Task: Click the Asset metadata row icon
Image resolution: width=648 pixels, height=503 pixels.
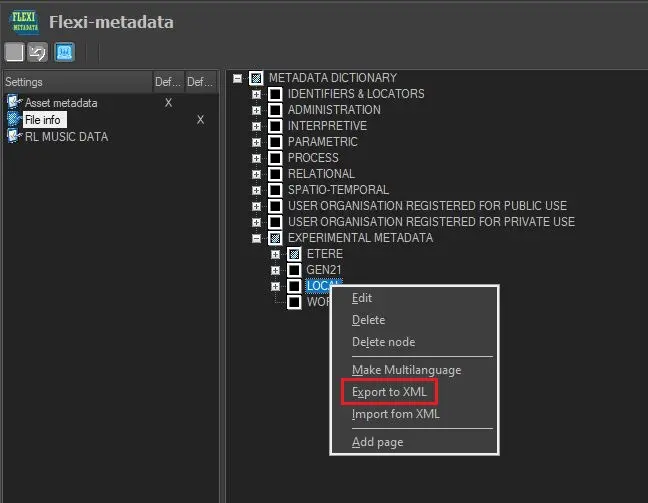Action: pyautogui.click(x=14, y=103)
